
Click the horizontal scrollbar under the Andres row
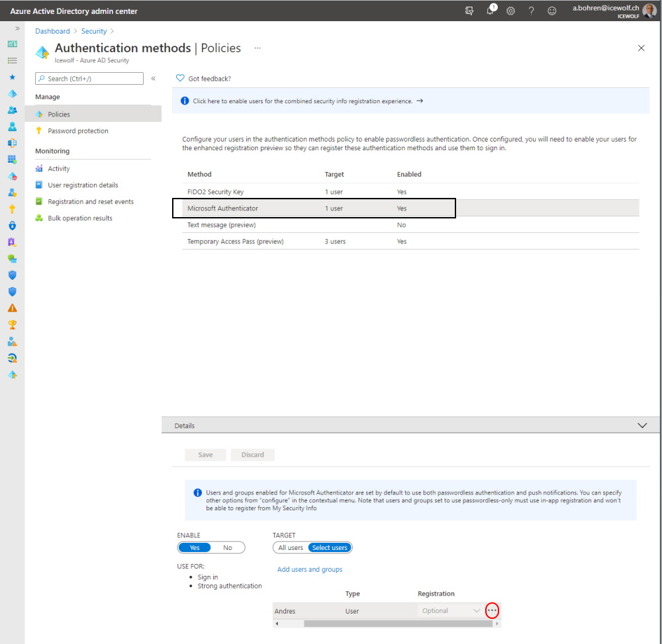[398, 623]
